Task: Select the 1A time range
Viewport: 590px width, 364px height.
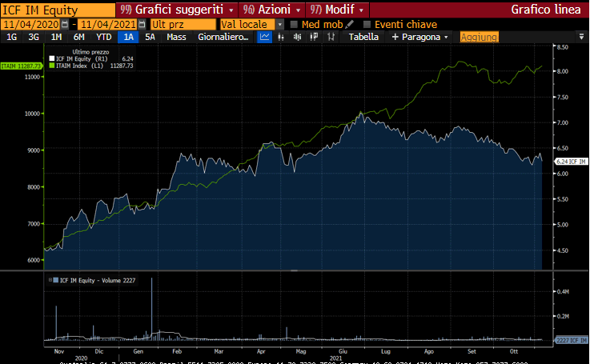Action: click(x=128, y=37)
